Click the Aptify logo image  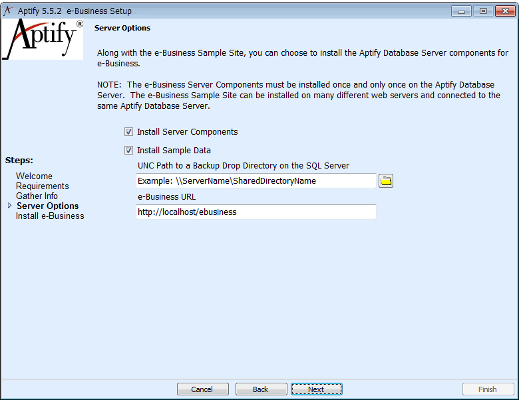pos(42,39)
